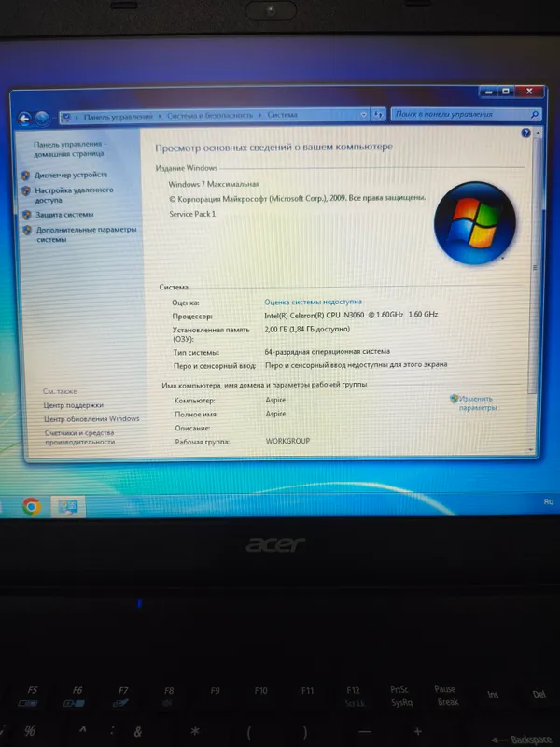Click the scrollbar up arrow

pyautogui.click(x=539, y=133)
